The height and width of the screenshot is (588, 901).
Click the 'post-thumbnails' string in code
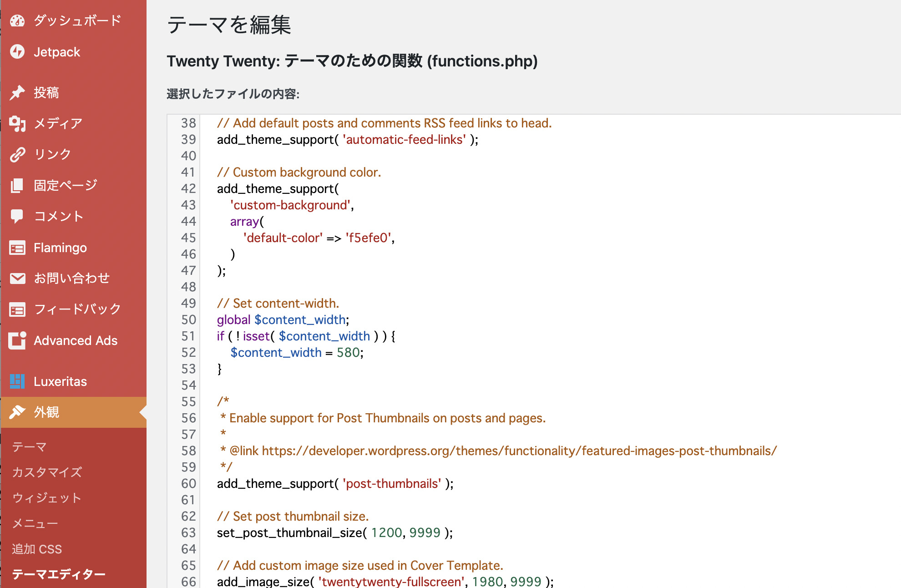pyautogui.click(x=392, y=483)
